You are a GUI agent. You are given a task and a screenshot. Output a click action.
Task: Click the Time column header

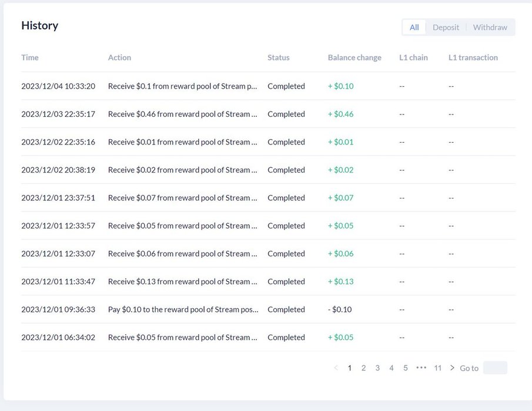[30, 58]
